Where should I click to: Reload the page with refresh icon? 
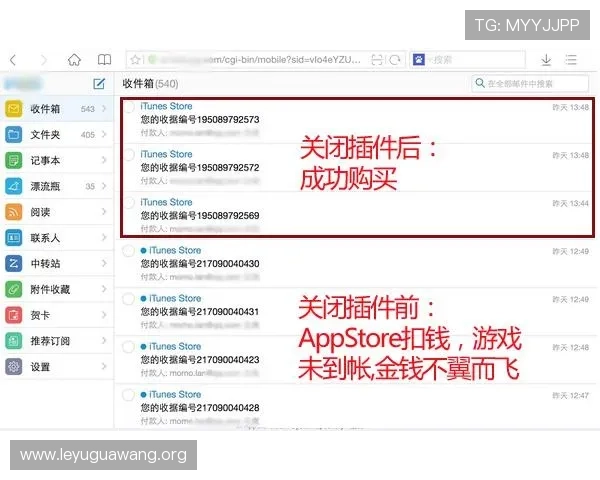395,60
